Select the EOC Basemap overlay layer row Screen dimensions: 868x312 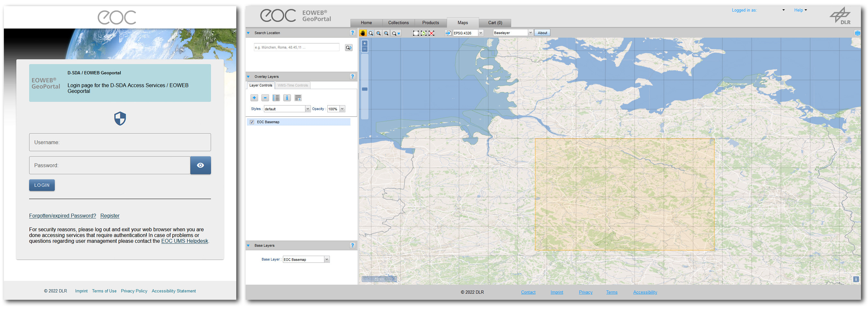(299, 122)
